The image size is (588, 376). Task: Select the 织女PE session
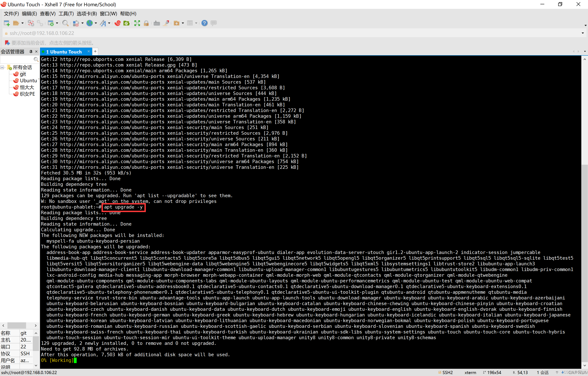24,94
